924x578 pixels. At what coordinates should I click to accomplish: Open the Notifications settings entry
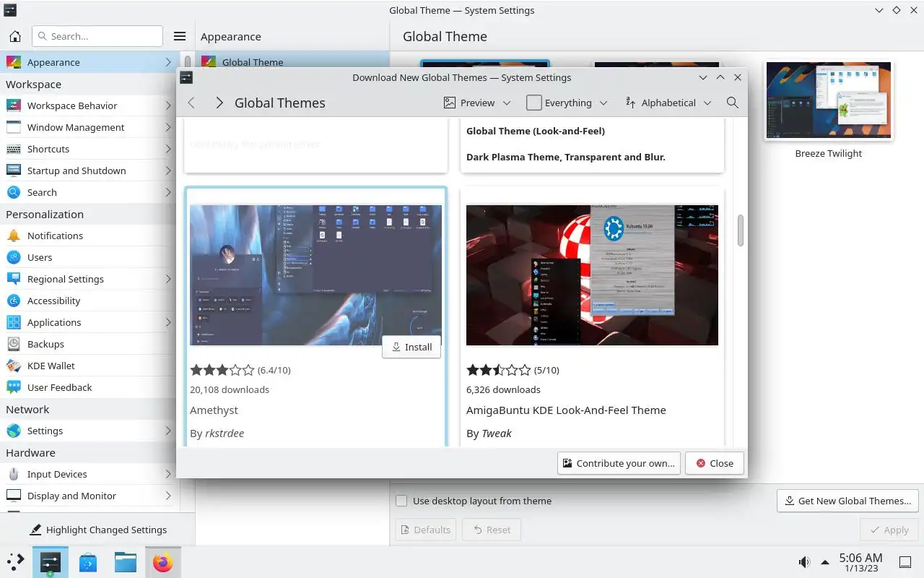[90, 236]
